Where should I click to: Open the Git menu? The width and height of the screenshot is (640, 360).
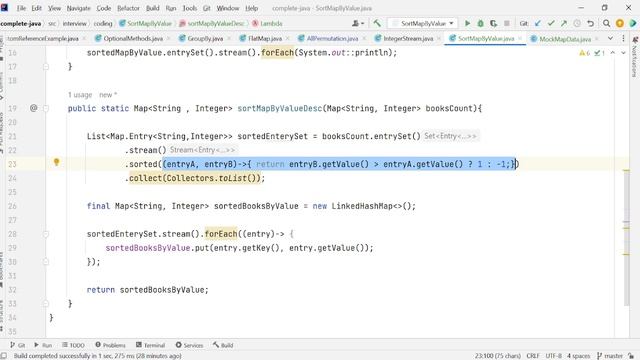pos(207,8)
